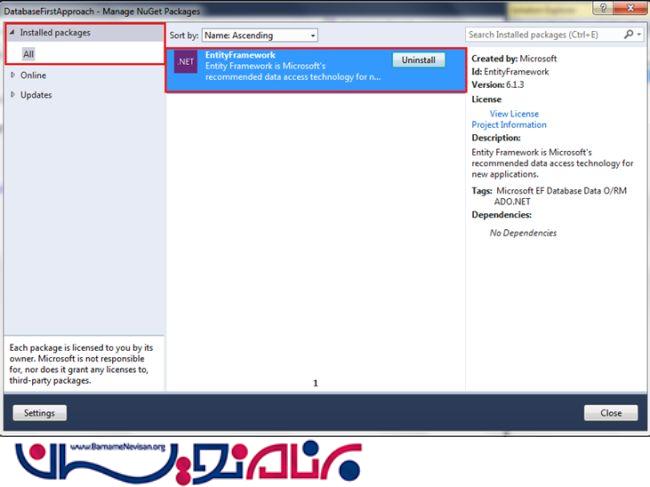Click the Id: EntityFramework text
Screen dimensions: 650x487
pyautogui.click(x=510, y=72)
